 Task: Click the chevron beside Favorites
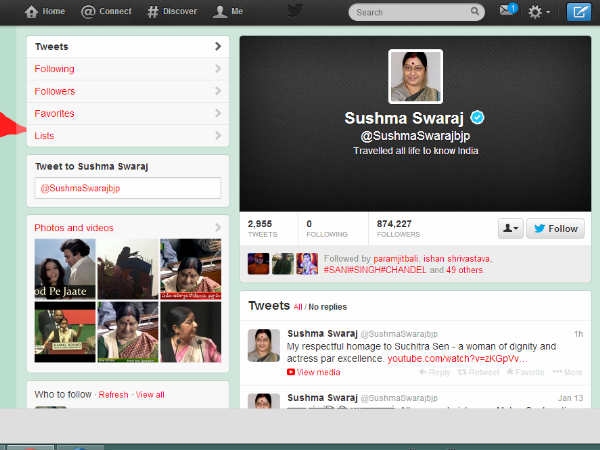[x=218, y=113]
